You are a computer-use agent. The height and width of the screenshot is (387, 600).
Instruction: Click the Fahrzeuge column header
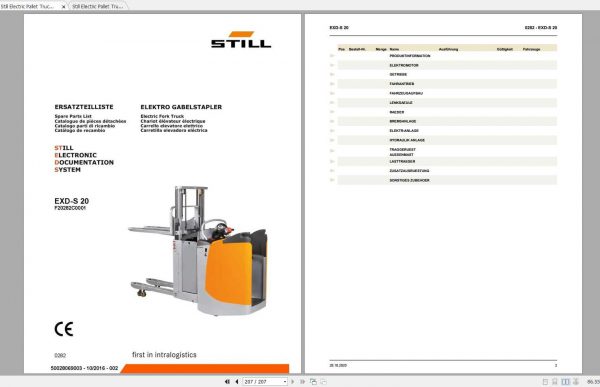click(532, 49)
